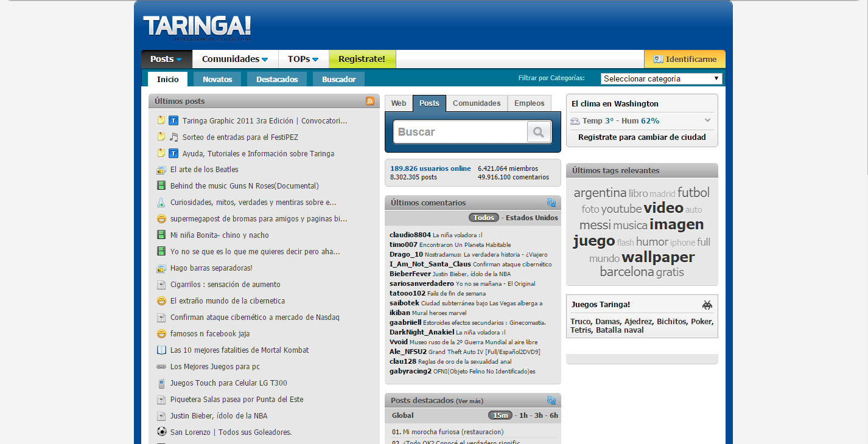
Task: Open the Confirman ataque cibernético a mercado post
Action: point(255,317)
